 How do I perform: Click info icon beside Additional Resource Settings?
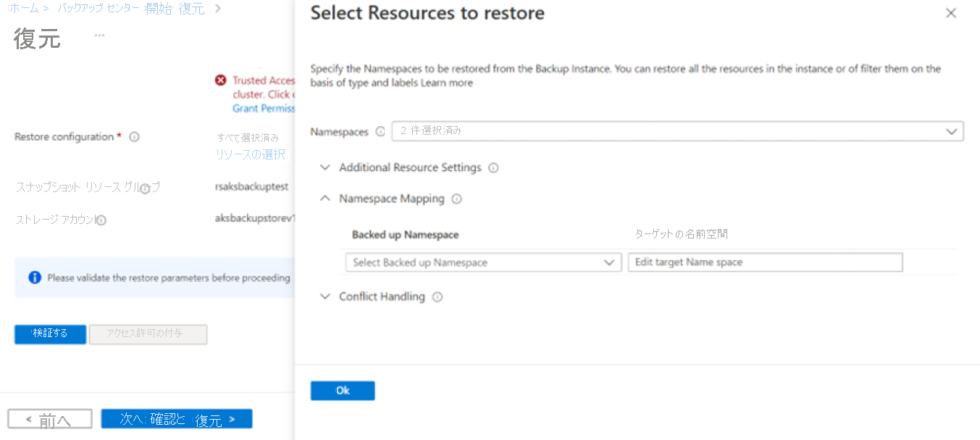[x=493, y=168]
